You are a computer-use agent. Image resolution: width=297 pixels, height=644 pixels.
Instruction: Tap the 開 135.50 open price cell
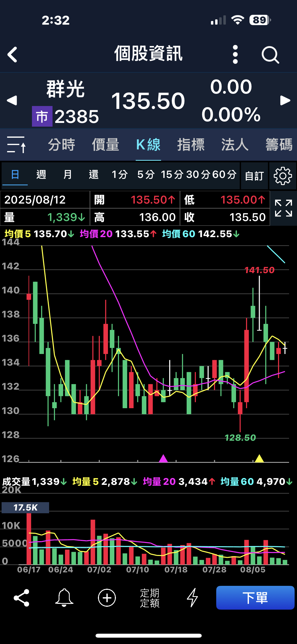(135, 200)
